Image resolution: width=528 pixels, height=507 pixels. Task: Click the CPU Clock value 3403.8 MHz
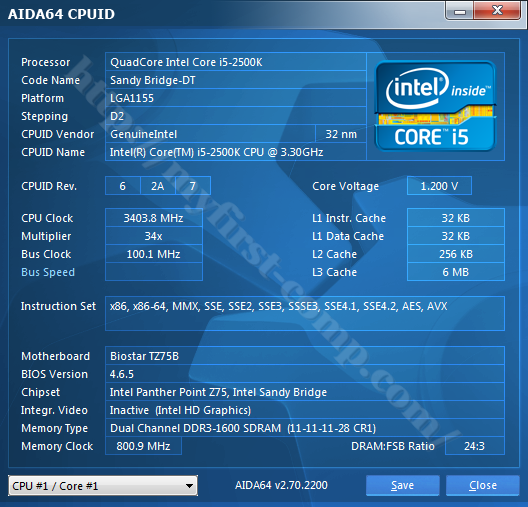point(154,218)
